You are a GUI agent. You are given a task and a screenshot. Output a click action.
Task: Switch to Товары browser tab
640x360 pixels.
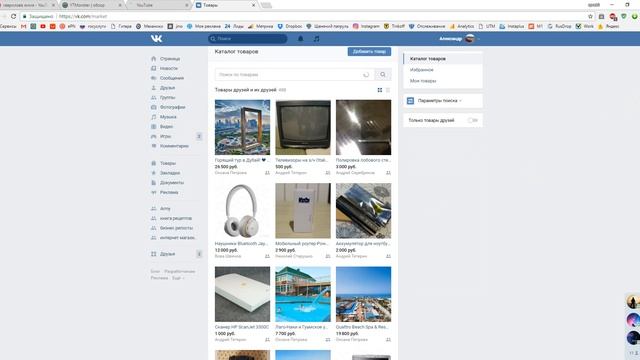[225, 5]
